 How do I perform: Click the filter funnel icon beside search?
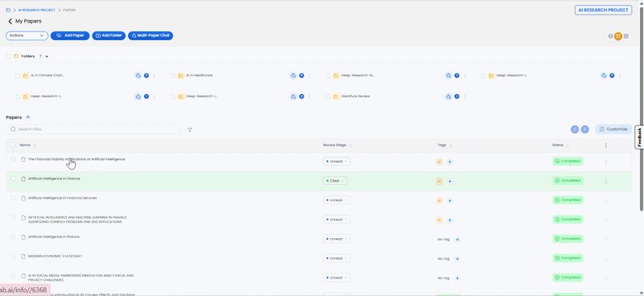coord(190,129)
